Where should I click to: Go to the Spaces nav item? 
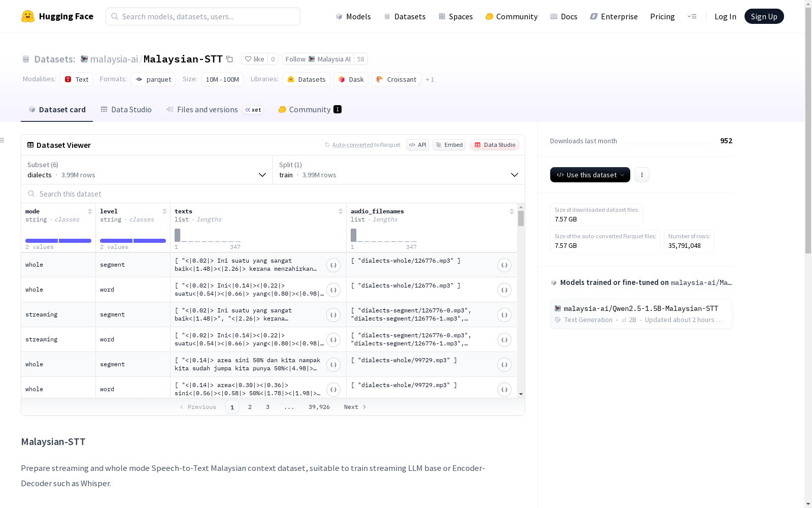pos(456,16)
